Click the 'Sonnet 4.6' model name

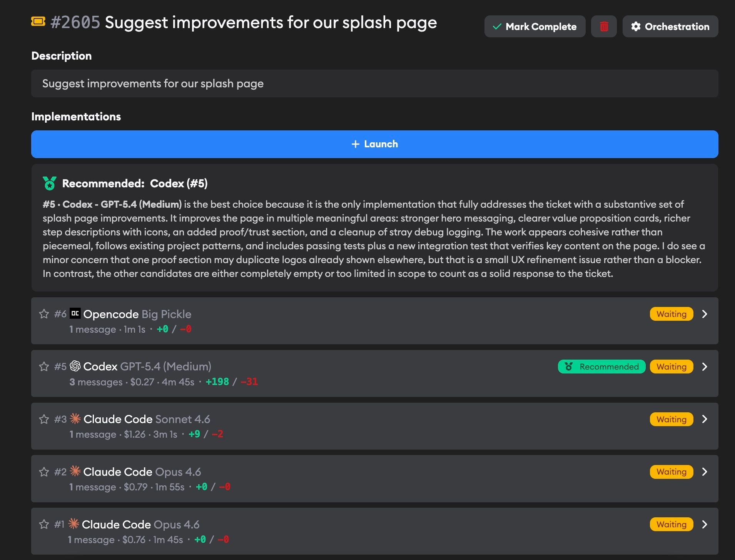[x=183, y=419]
